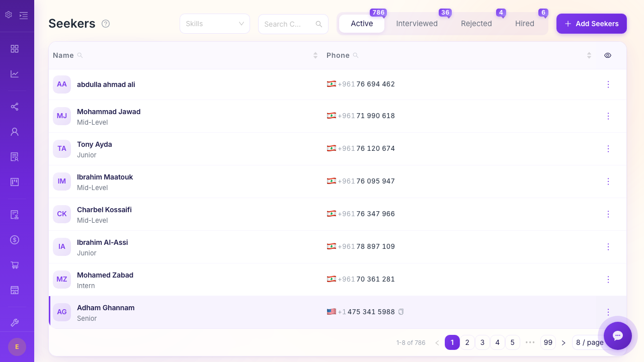Viewport: 644px width, 362px height.
Task: Open the analytics chart icon
Action: click(15, 74)
